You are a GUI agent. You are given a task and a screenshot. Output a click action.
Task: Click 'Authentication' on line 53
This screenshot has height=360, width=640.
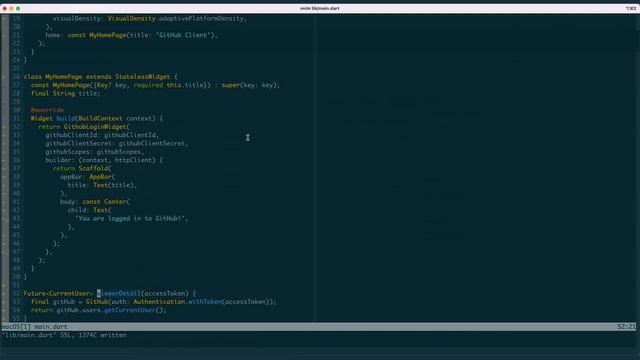point(159,302)
